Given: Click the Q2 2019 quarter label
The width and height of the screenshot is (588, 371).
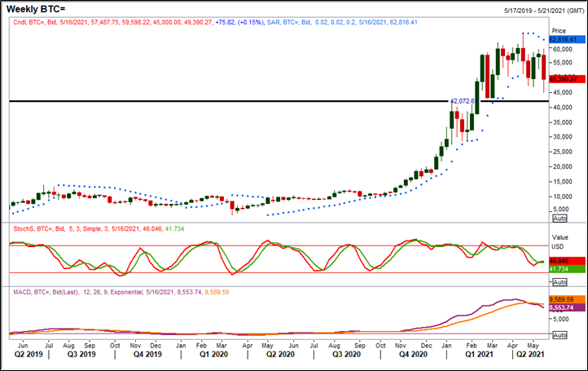Looking at the screenshot, I should [x=29, y=354].
